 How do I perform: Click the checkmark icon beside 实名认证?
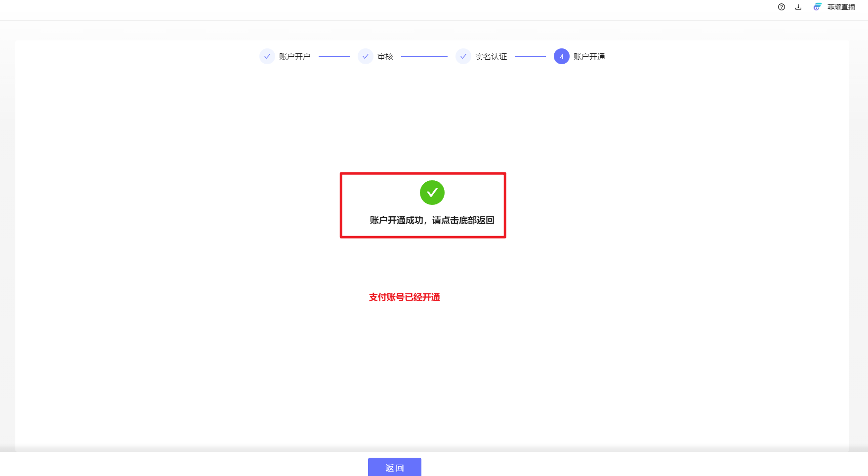point(463,57)
